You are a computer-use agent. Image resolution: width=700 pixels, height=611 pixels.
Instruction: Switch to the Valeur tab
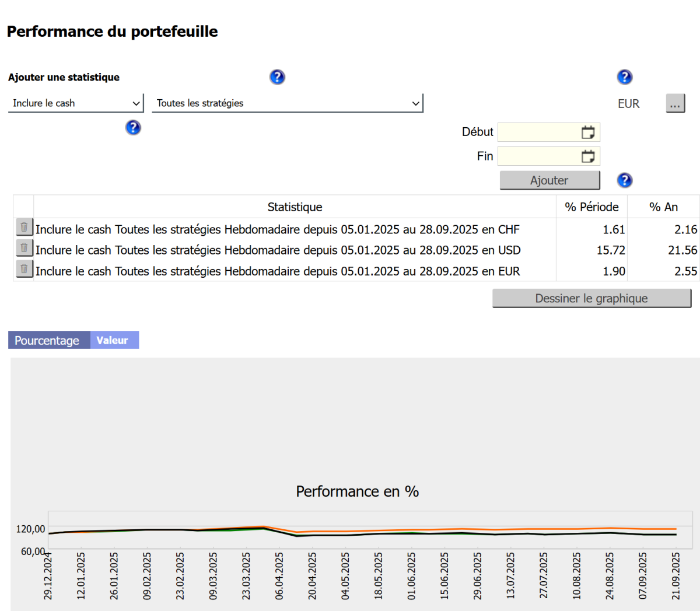click(x=113, y=340)
